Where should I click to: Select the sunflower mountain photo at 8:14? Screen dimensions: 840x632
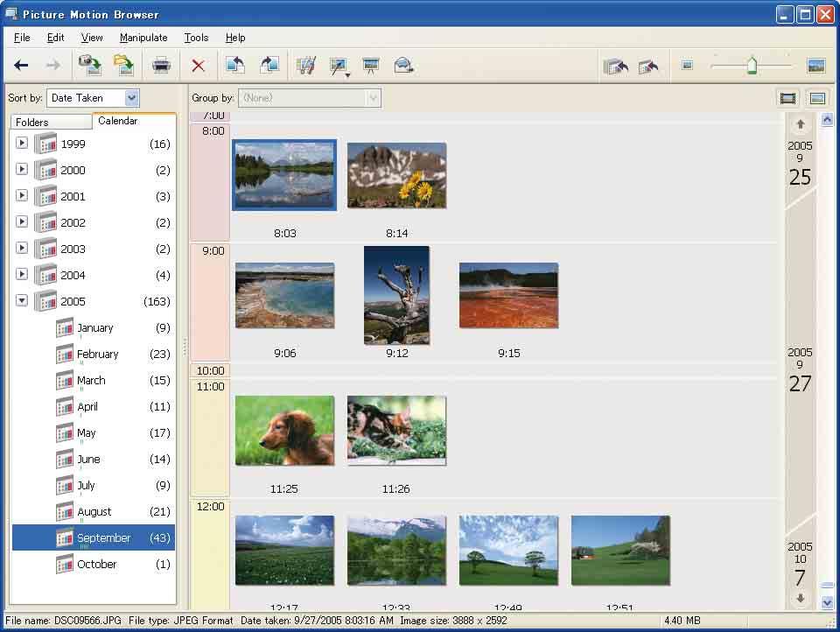pyautogui.click(x=396, y=175)
